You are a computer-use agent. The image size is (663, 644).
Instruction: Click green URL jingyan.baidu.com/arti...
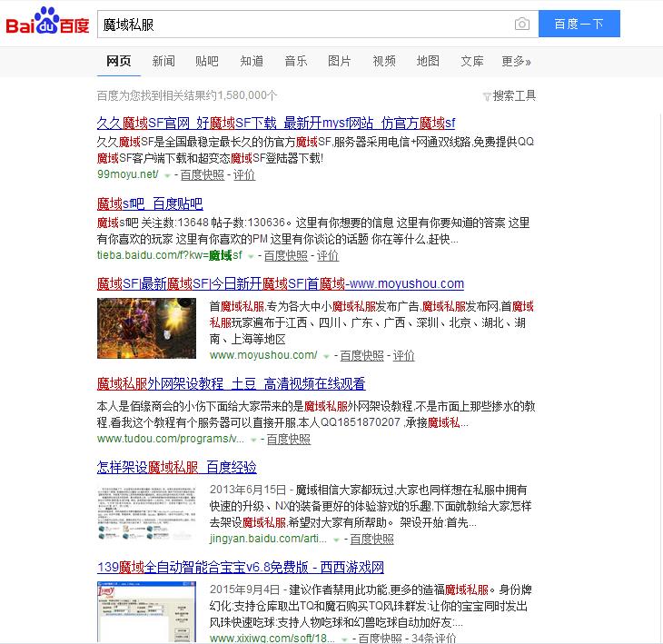pos(268,539)
